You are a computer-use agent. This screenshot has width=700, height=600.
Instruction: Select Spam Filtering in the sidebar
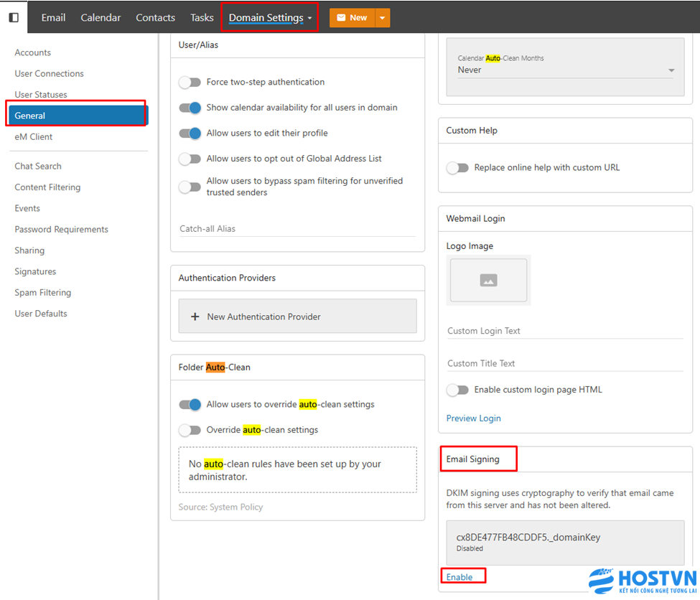(42, 293)
